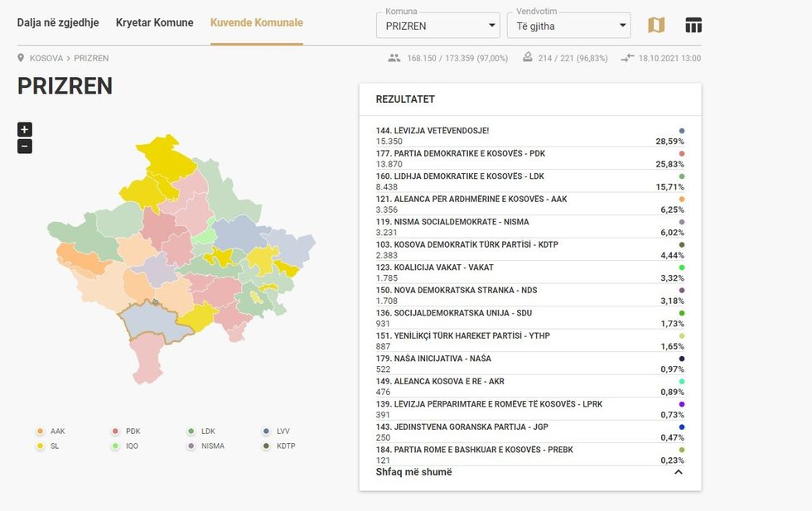Click the AAK legend color swatch
The image size is (812, 511).
(x=40, y=431)
